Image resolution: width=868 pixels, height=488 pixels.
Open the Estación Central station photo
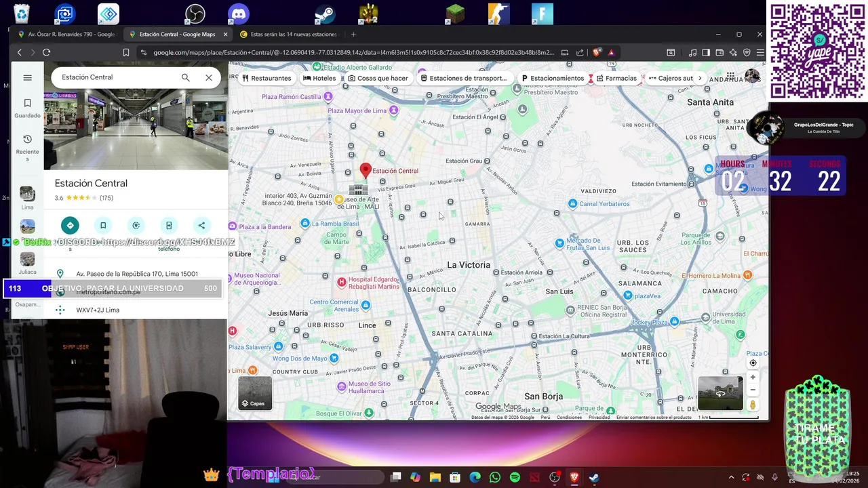coord(136,130)
